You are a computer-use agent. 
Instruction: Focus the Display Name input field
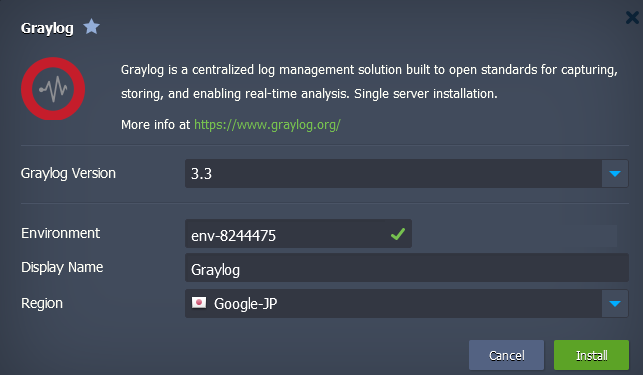(406, 268)
